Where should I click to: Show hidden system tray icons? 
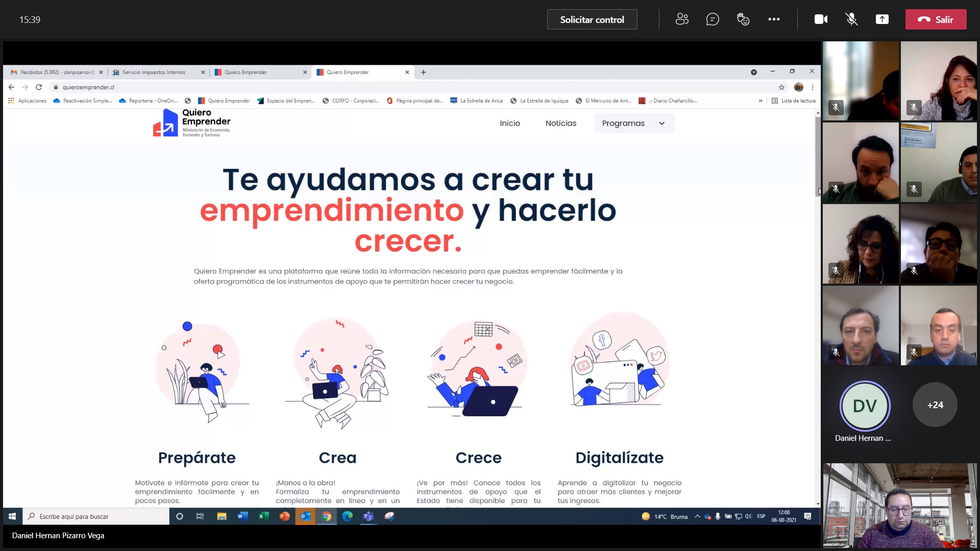[697, 516]
